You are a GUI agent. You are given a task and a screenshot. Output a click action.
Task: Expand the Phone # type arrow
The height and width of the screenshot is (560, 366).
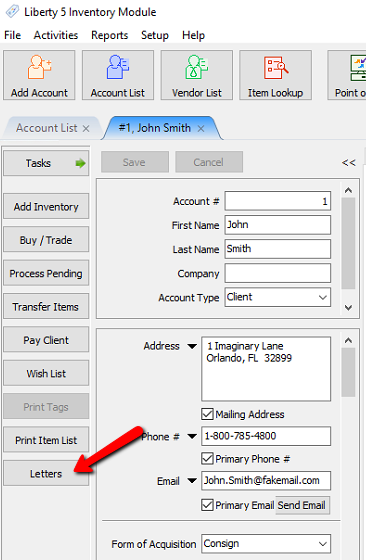tap(192, 436)
